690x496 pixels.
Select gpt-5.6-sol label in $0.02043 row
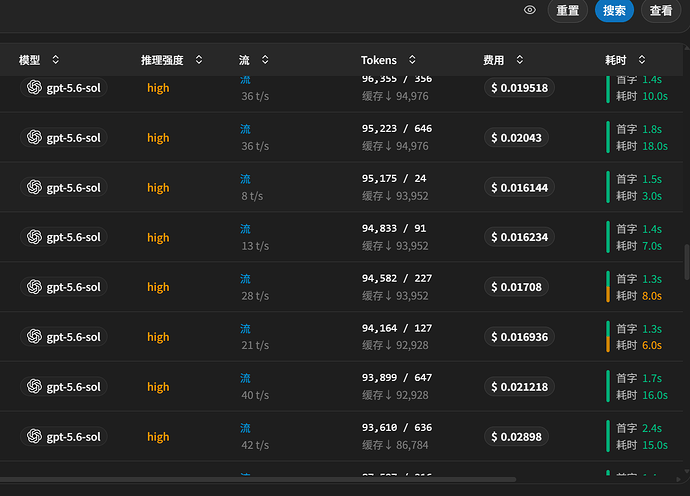tap(73, 138)
